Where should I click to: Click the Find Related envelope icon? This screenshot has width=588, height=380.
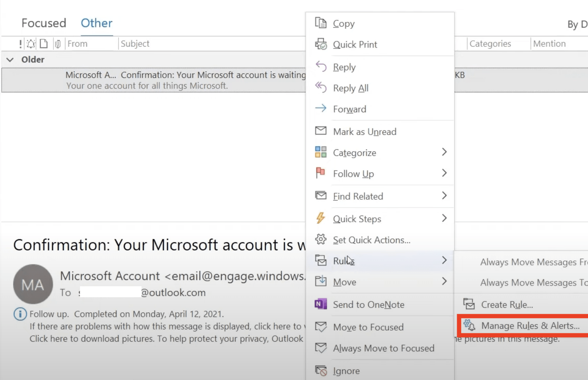click(321, 196)
